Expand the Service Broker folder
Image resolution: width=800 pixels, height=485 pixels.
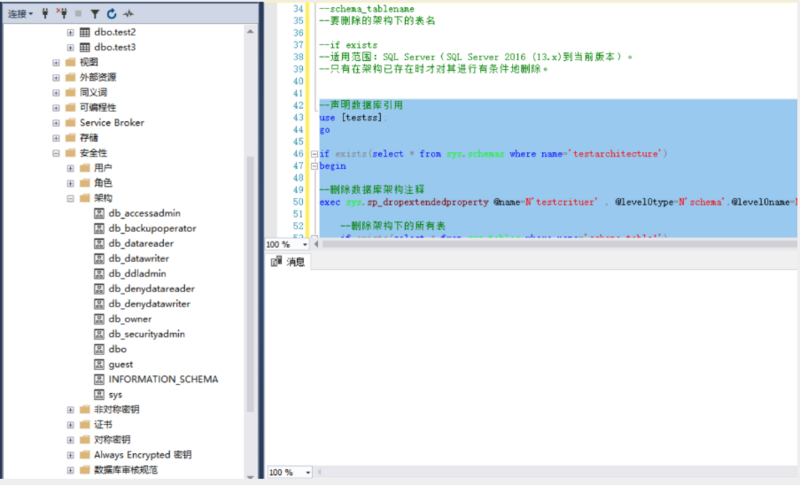click(x=56, y=123)
